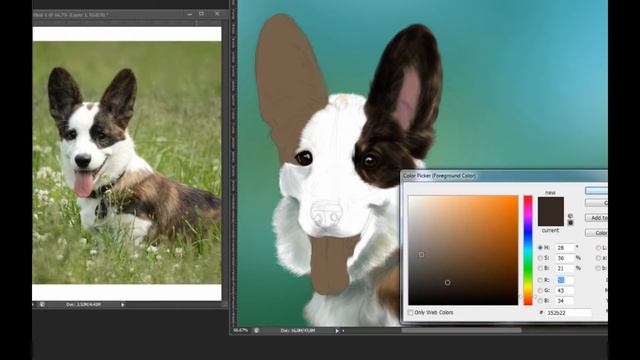Click the G value field showing 43
Screen dimensions: 640x360
point(565,290)
